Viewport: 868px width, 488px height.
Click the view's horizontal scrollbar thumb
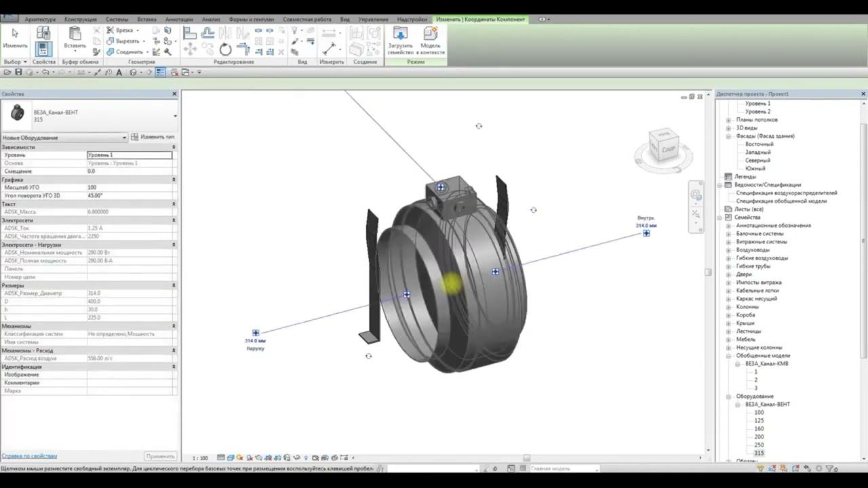526,458
